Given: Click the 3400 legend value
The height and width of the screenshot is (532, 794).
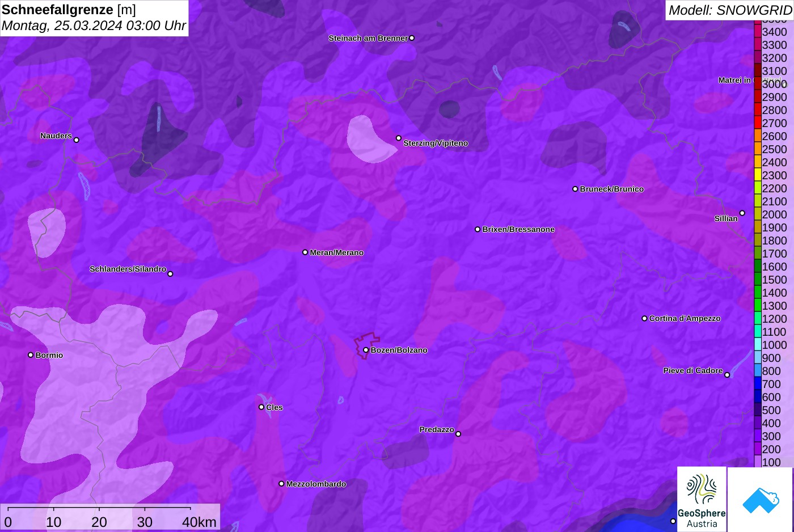Looking at the screenshot, I should point(774,32).
